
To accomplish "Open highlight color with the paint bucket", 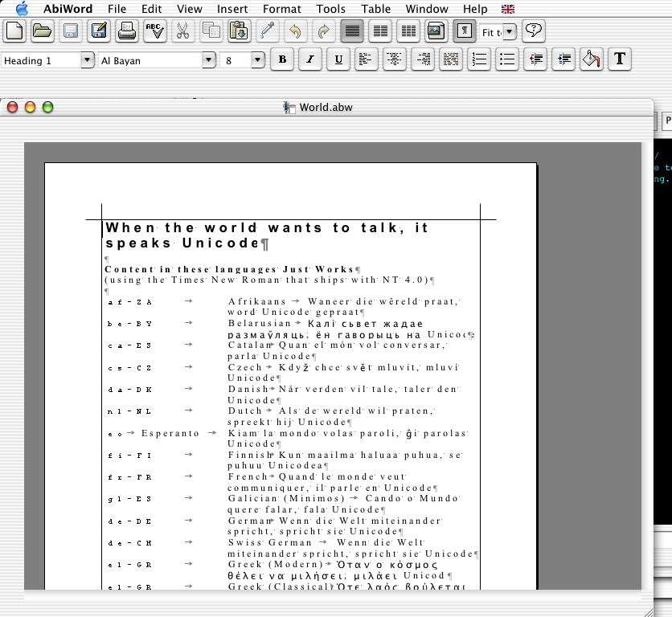I will click(x=592, y=59).
